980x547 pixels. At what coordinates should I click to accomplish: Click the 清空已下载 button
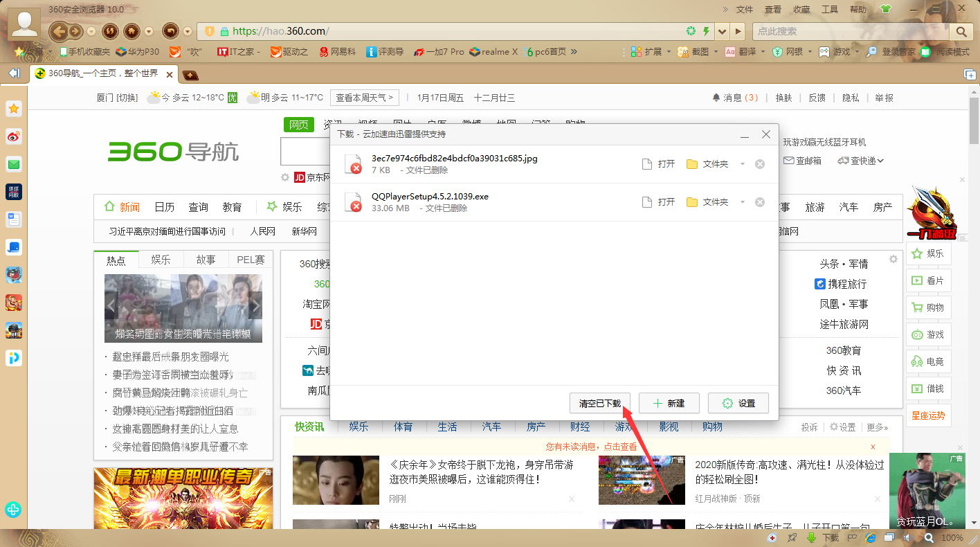(599, 403)
